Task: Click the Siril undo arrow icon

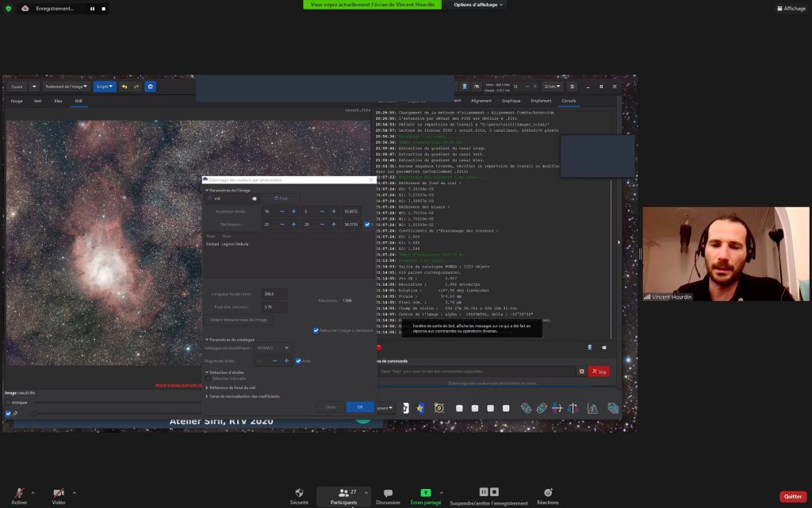Action: [x=124, y=87]
